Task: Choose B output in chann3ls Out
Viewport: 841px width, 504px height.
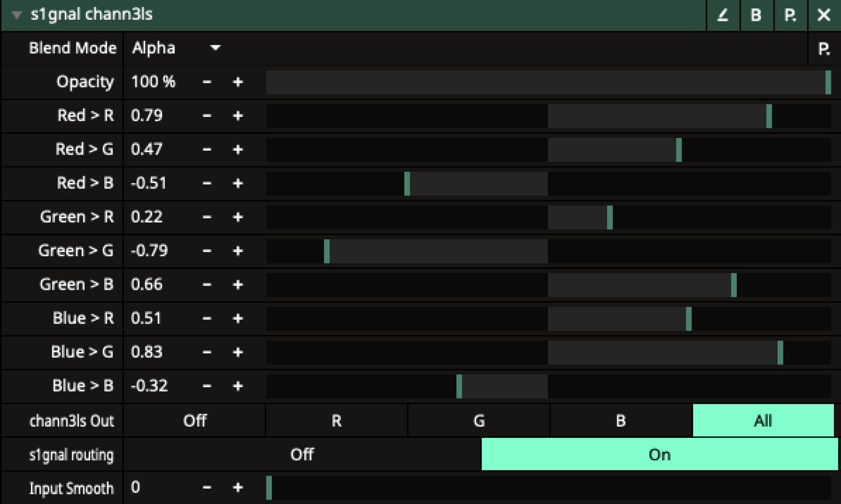Action: click(621, 421)
